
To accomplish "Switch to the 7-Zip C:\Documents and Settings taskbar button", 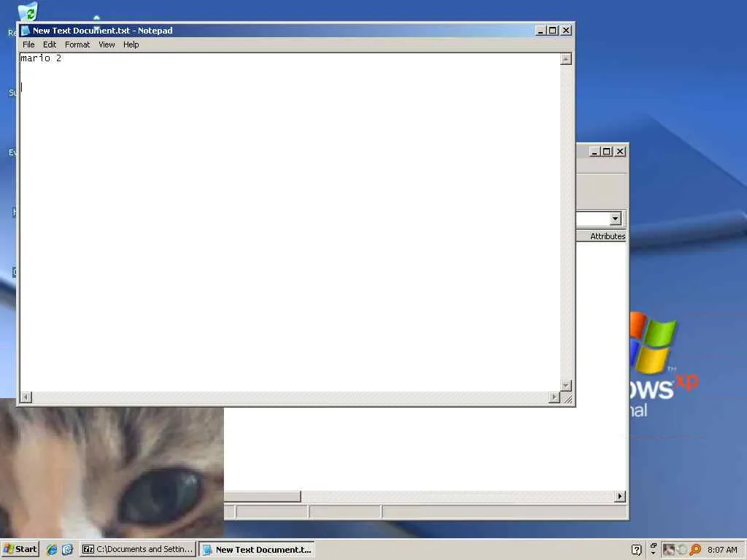I will (x=138, y=550).
